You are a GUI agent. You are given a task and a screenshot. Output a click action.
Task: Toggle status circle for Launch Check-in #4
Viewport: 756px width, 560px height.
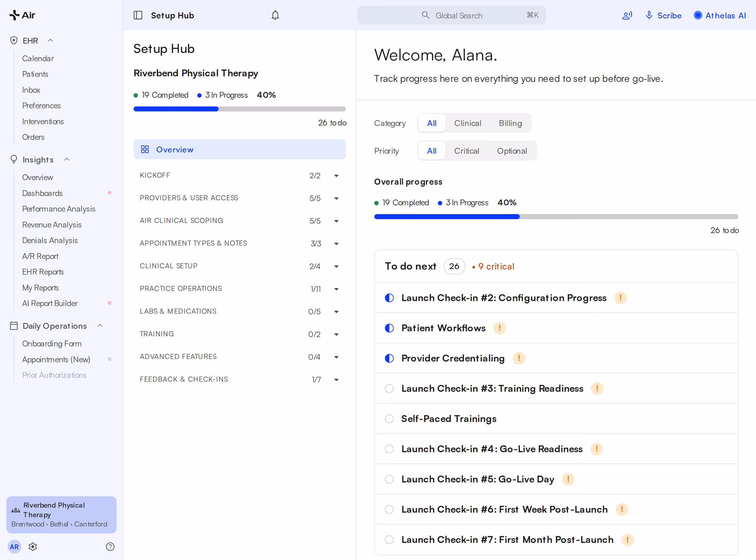point(389,449)
